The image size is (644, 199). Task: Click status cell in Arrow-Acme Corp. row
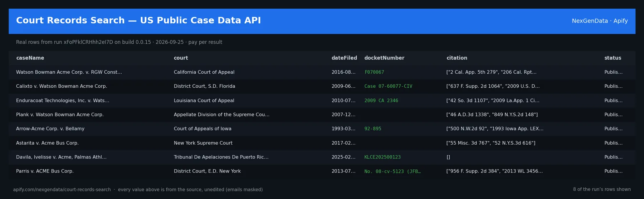pos(613,129)
